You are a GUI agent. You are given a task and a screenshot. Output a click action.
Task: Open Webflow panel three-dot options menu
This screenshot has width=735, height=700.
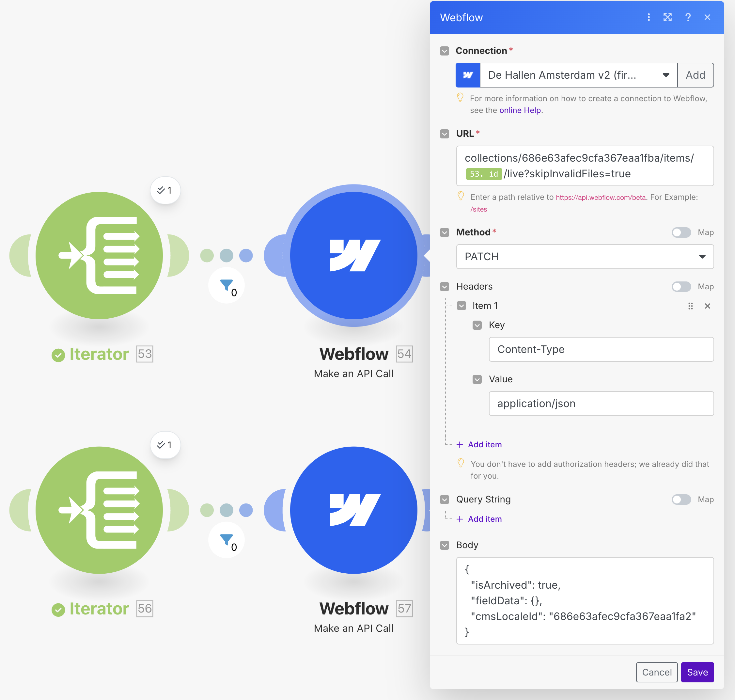(x=649, y=17)
